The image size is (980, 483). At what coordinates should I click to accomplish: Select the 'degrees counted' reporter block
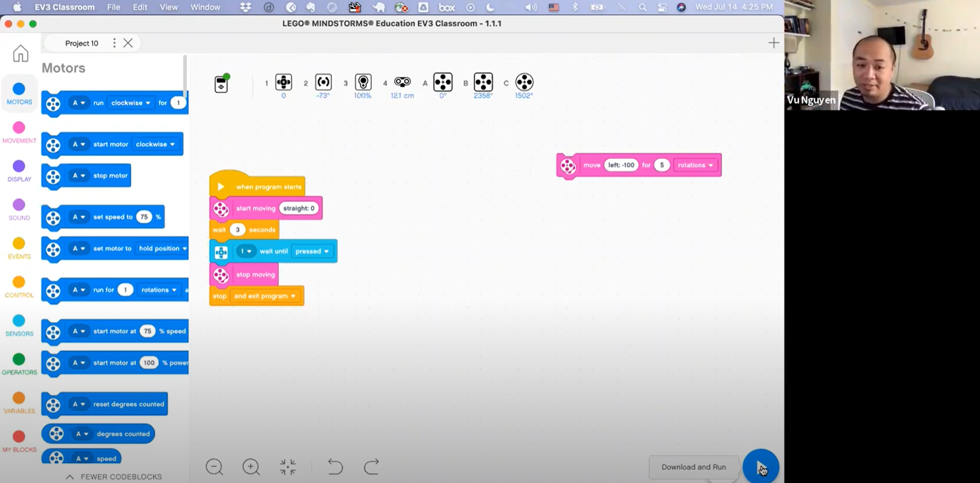coord(98,434)
